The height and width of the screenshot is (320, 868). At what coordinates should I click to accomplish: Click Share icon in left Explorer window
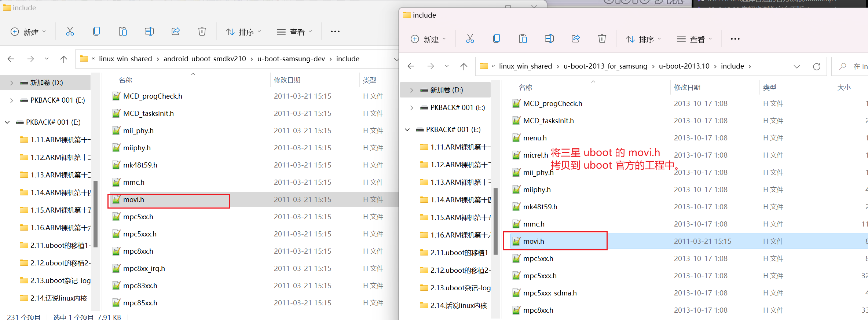point(176,32)
